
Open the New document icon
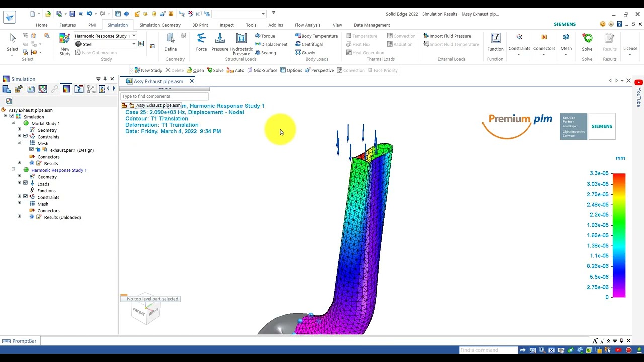click(x=33, y=14)
